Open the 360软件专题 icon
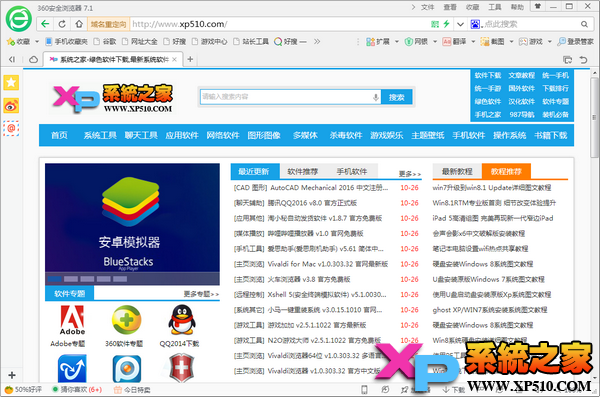Viewport: 600px width, 397px height. pyautogui.click(x=127, y=319)
